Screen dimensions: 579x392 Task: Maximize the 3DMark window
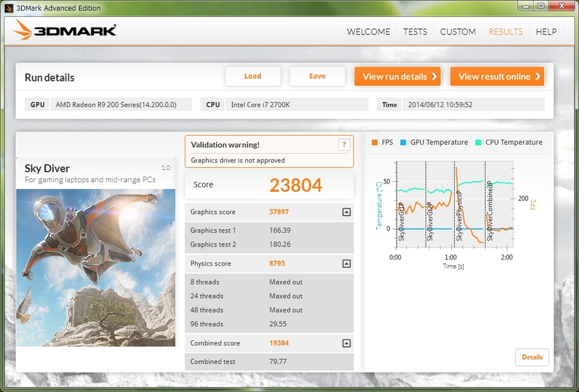coord(541,5)
